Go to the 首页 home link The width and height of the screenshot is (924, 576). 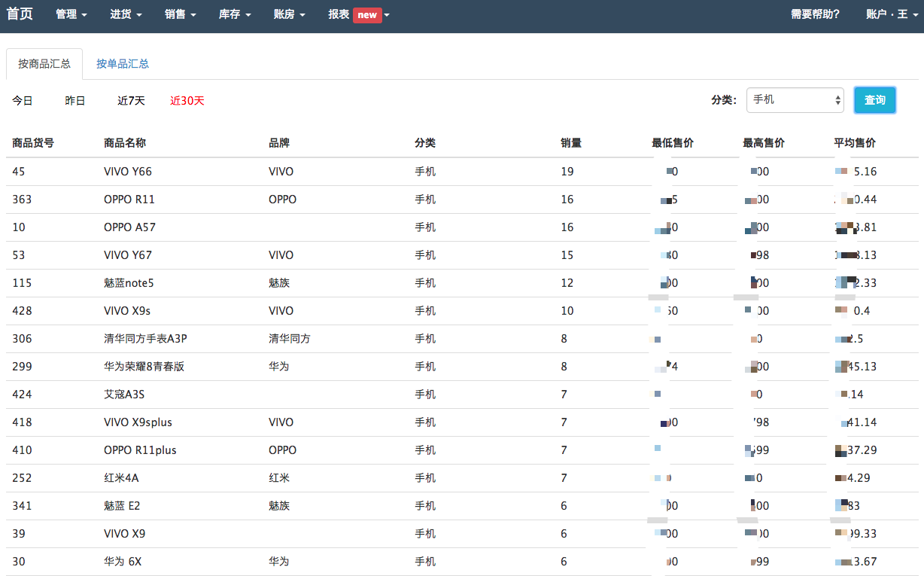click(20, 14)
